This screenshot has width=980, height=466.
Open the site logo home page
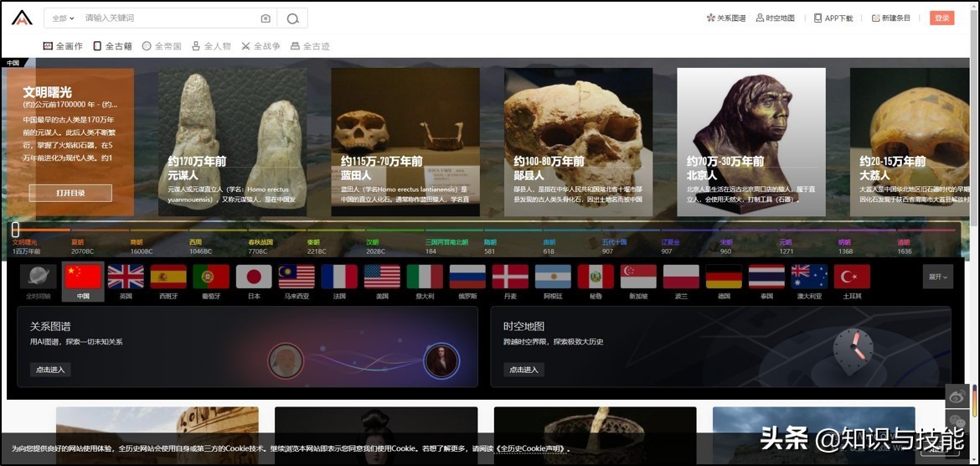[22, 18]
